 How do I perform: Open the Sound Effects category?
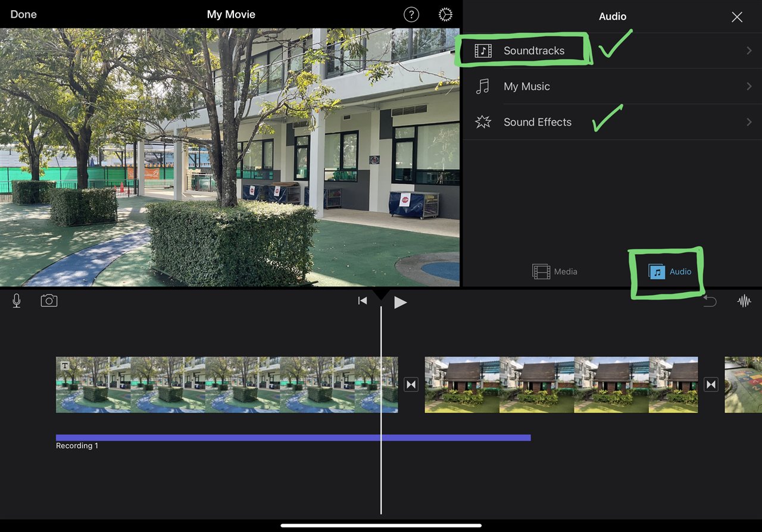(613, 122)
